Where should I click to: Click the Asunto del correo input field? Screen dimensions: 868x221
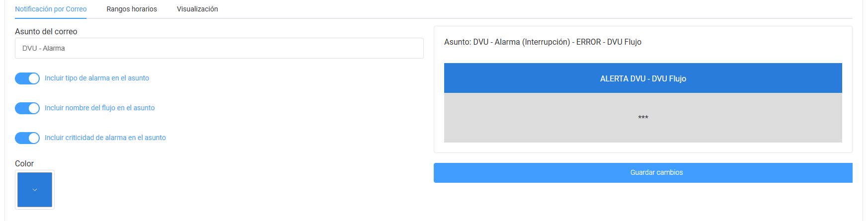point(219,48)
